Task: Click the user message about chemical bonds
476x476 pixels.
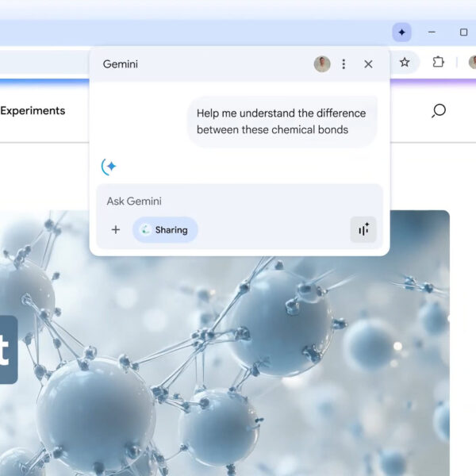Action: (282, 121)
